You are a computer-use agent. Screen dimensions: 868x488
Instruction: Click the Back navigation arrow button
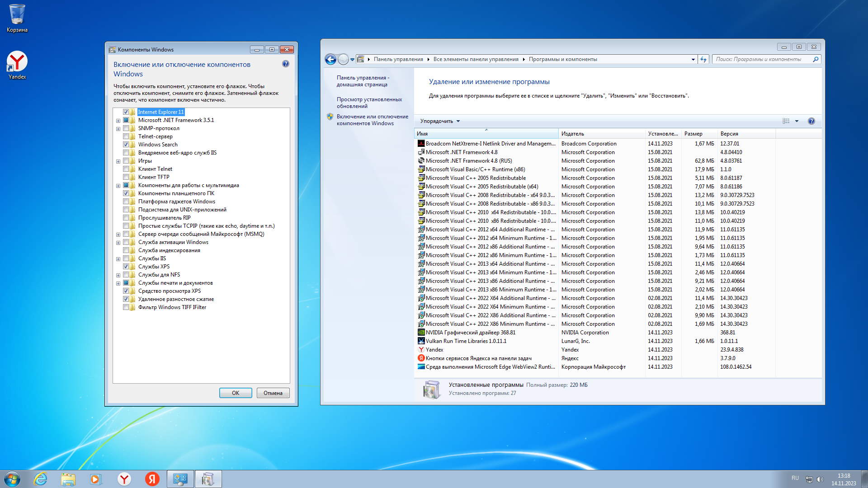[330, 59]
